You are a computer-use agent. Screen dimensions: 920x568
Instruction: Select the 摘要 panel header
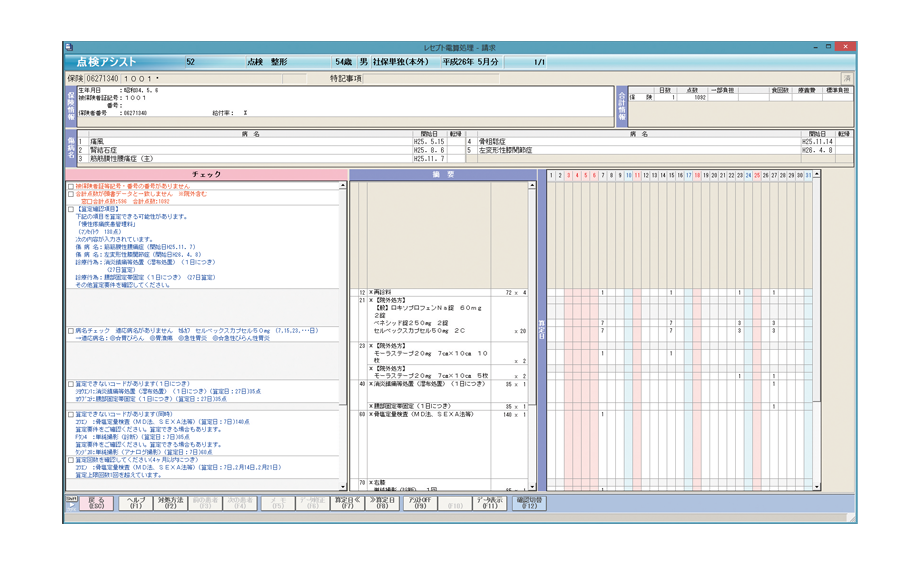[x=444, y=175]
